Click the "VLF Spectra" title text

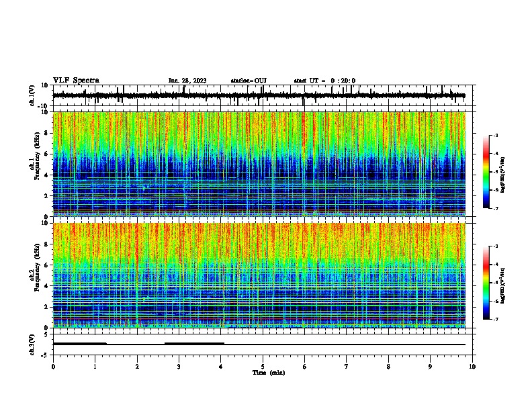coord(76,81)
